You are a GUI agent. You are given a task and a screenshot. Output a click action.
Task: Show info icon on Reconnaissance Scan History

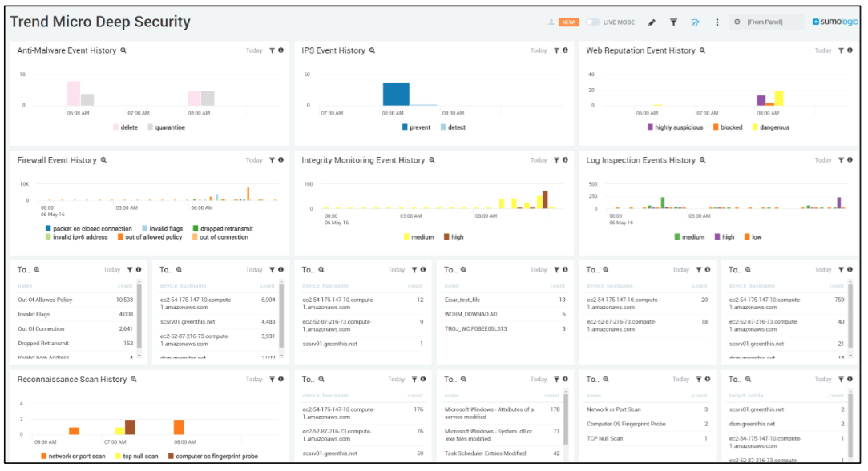281,380
